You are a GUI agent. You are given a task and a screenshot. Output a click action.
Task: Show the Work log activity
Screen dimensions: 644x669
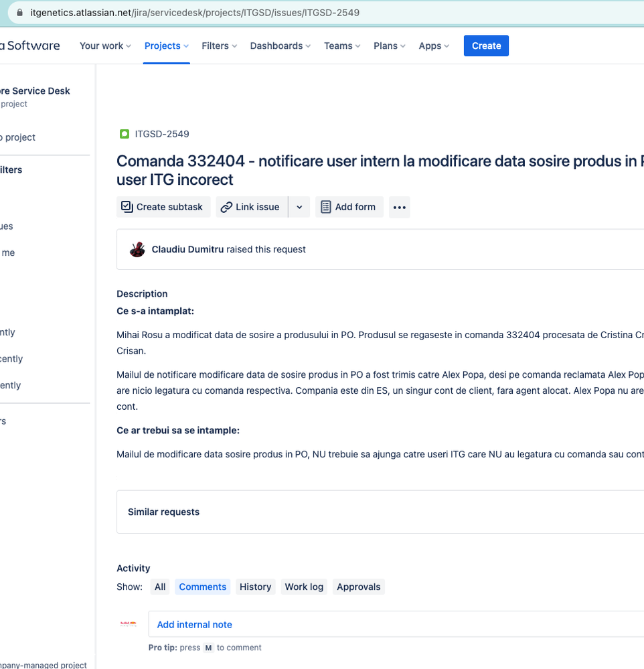tap(304, 587)
